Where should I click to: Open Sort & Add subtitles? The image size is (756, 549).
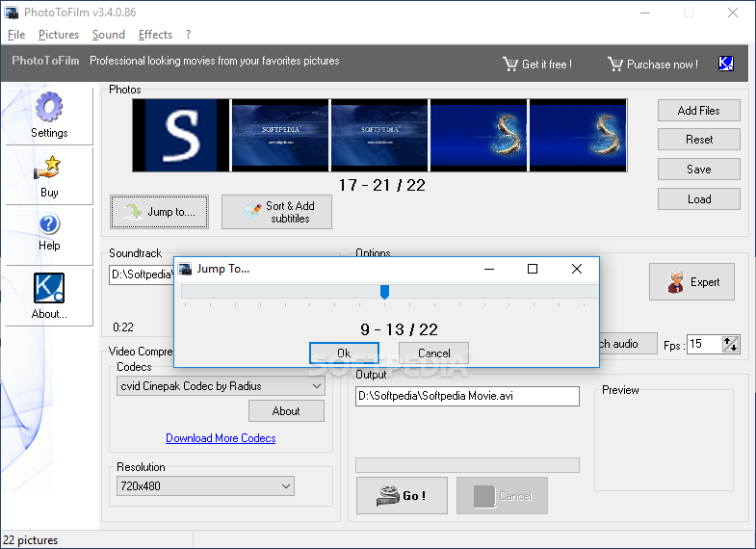(x=276, y=212)
